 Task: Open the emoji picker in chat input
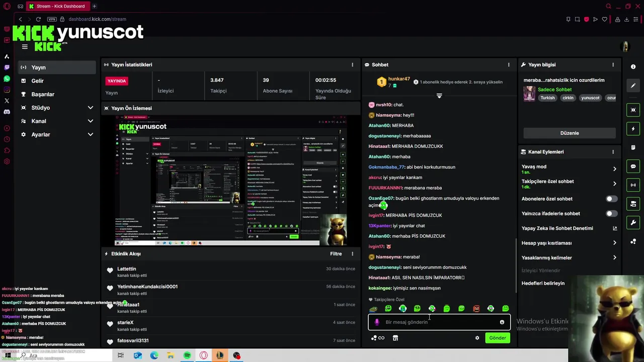click(502, 322)
